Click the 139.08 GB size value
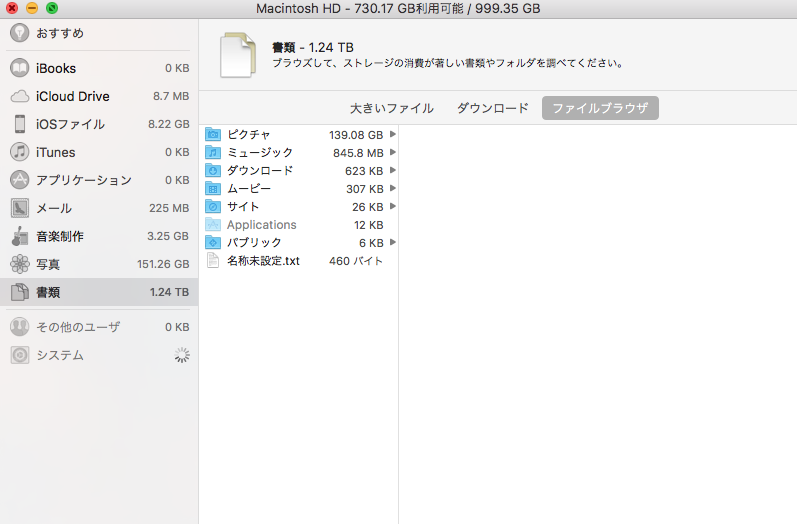 point(356,135)
